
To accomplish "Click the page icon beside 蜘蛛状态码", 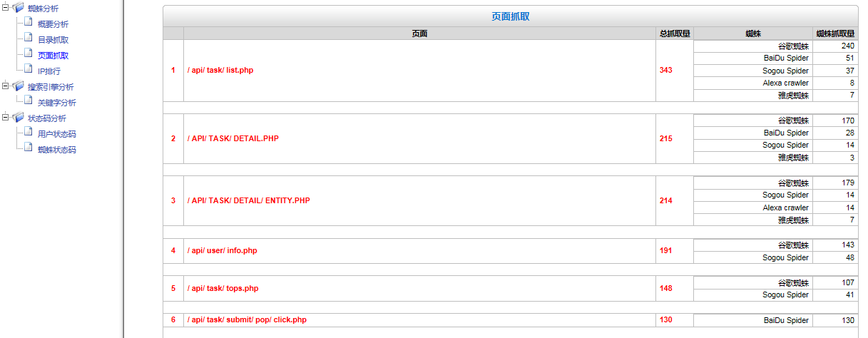I will [x=29, y=148].
